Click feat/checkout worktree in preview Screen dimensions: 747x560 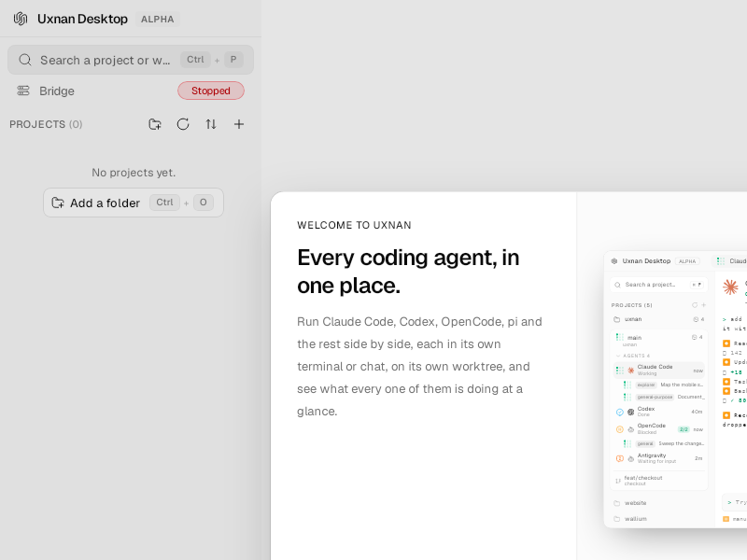pyautogui.click(x=659, y=481)
